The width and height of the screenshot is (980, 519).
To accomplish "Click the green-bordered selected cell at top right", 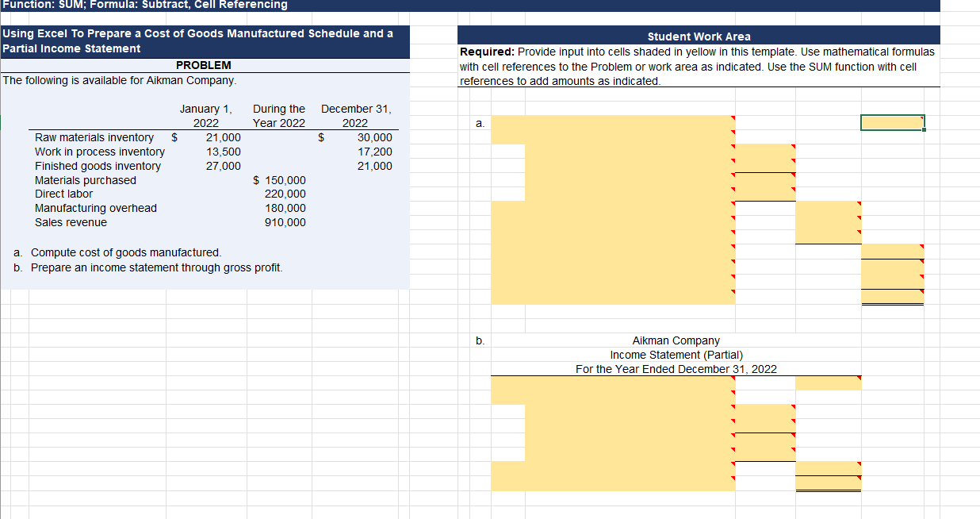I will [891, 122].
